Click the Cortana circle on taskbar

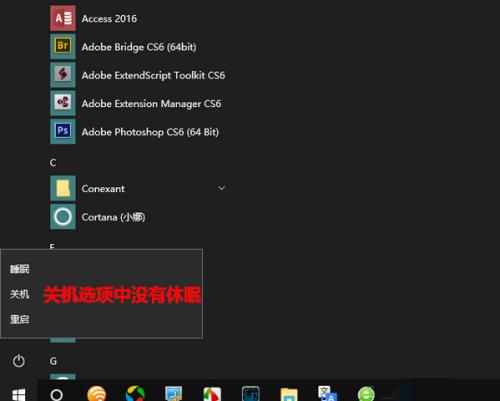tap(56, 395)
